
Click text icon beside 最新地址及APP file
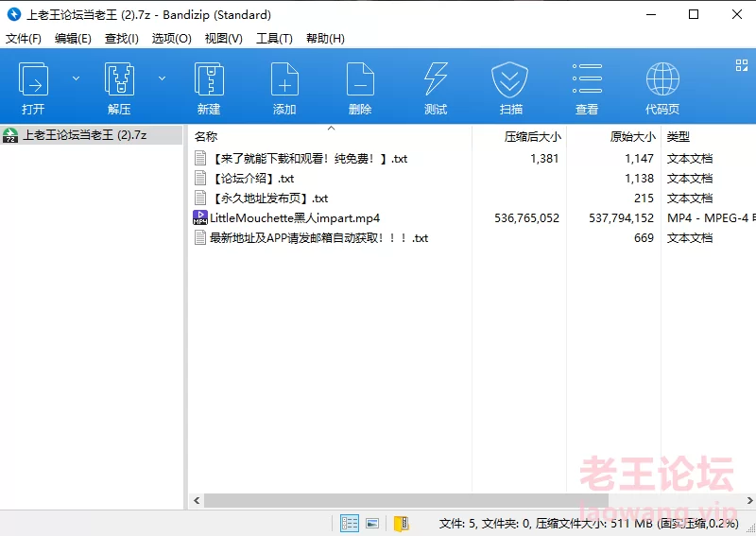click(200, 237)
